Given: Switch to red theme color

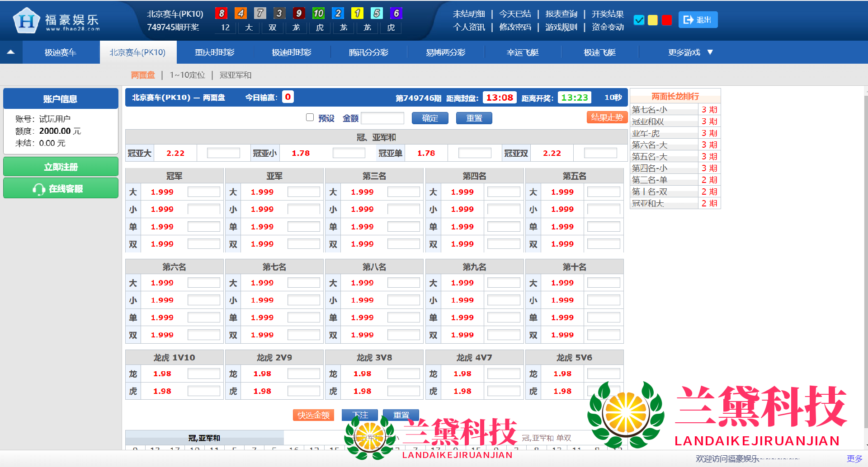Looking at the screenshot, I should tap(666, 20).
